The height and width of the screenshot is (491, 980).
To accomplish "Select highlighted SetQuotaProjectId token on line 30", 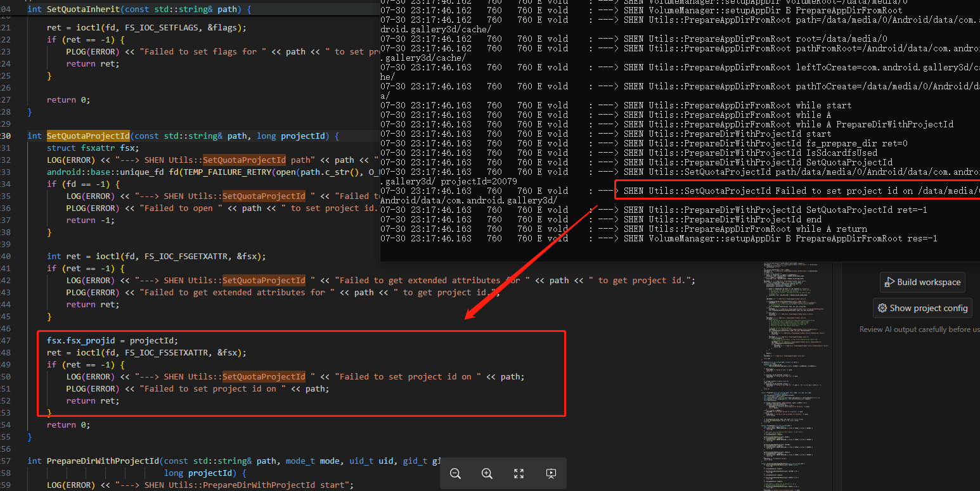I will click(x=87, y=136).
